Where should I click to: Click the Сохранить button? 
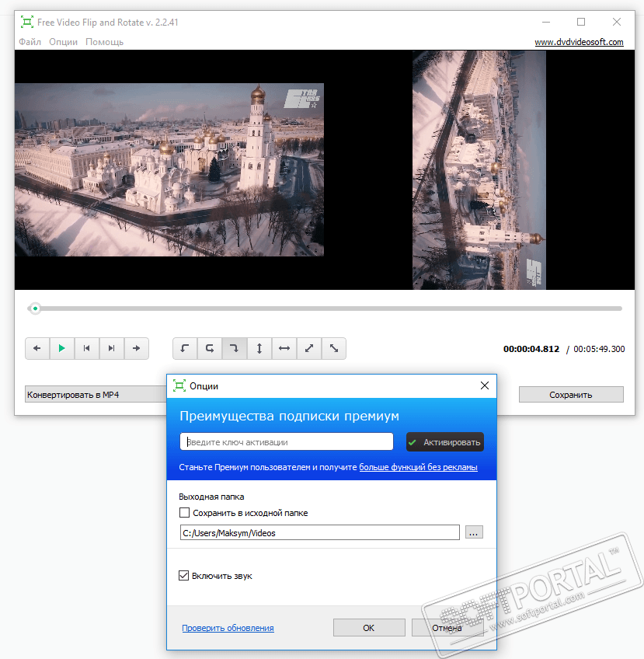(571, 395)
